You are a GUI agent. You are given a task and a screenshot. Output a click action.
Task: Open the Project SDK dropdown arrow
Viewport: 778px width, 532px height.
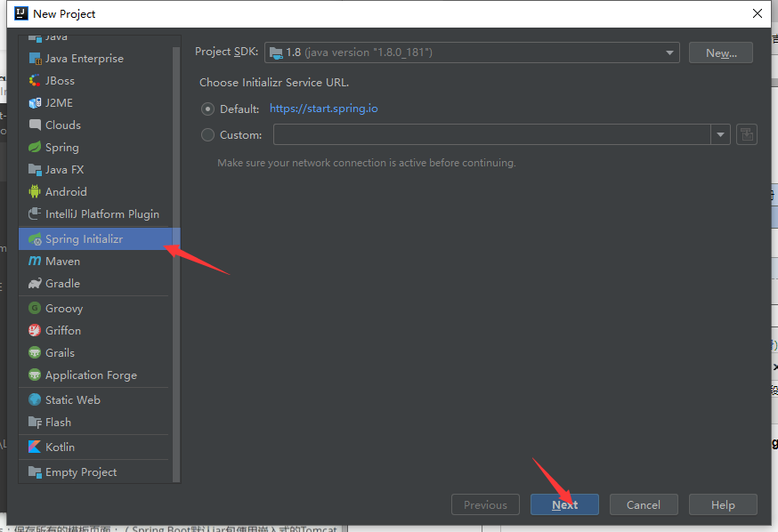669,52
